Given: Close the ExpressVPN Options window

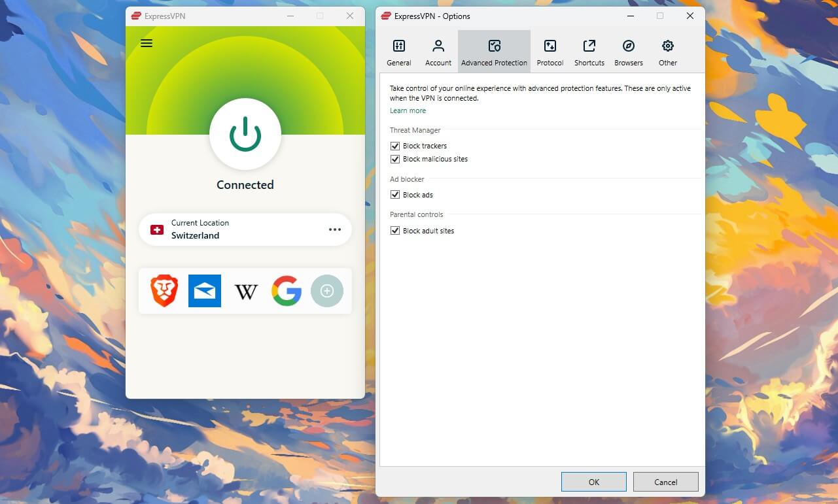Looking at the screenshot, I should (x=690, y=16).
